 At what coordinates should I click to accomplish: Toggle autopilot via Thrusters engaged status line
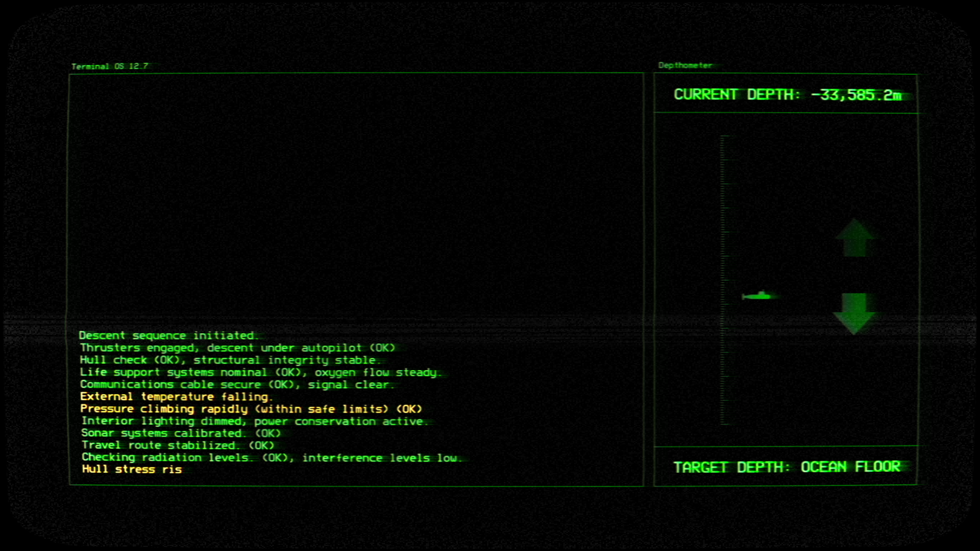tap(238, 347)
